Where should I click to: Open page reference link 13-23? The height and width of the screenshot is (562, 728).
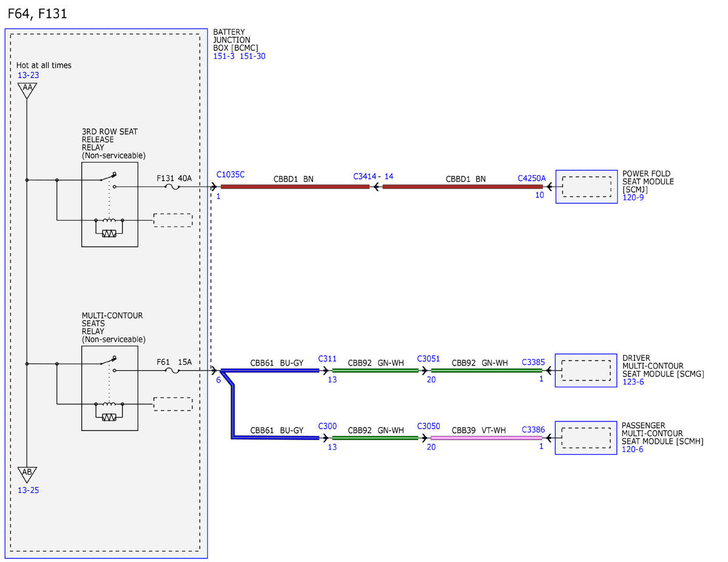pyautogui.click(x=28, y=75)
